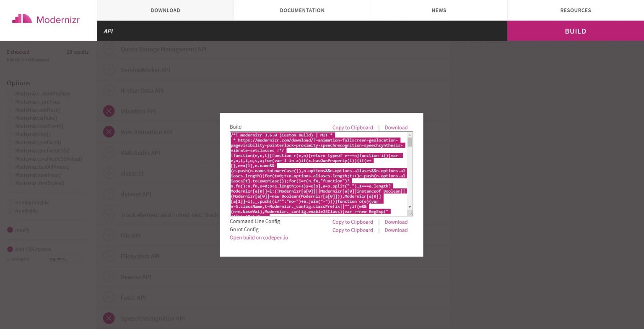Screen dimensions: 644x329
Task: Add Fetch API via plus icon
Action: click(x=109, y=297)
